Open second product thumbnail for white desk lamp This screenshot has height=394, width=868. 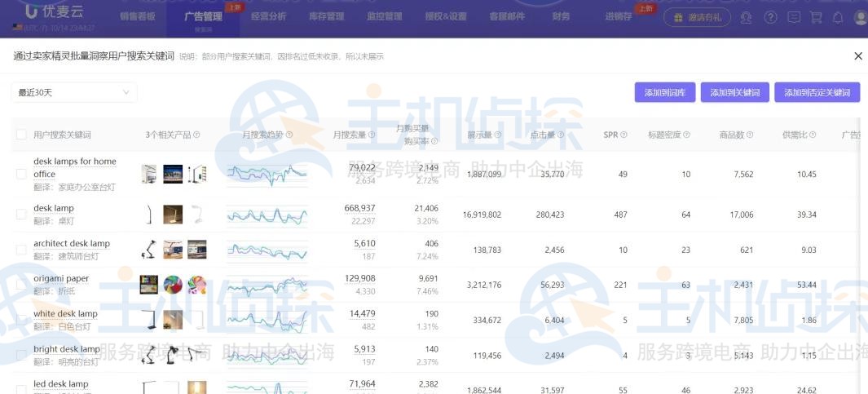tap(173, 320)
